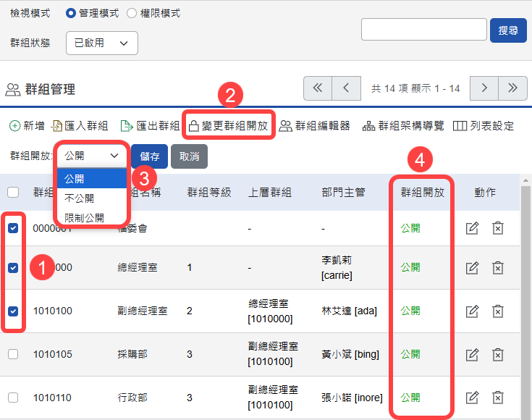Screen dimensions: 532x420
Task: Choose 不公開 in the dropdown list
Action: coord(79,198)
